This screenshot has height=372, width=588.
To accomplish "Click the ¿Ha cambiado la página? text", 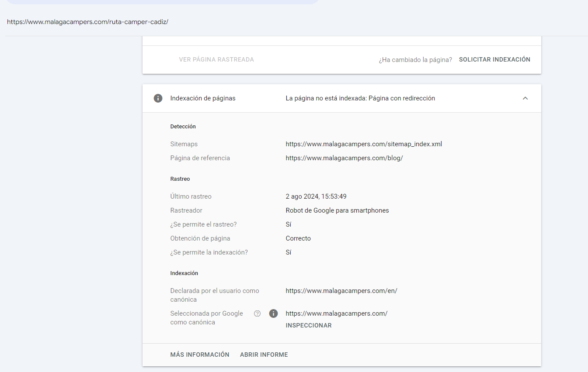I will 415,60.
